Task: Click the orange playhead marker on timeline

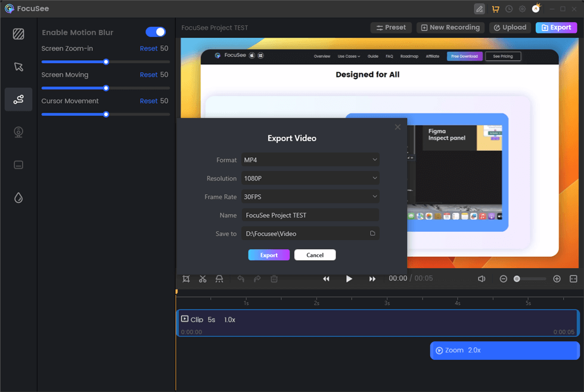Action: [x=176, y=292]
